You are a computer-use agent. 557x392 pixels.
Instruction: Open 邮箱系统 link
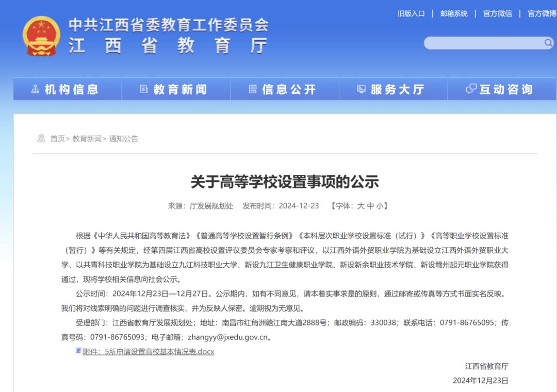pos(454,13)
